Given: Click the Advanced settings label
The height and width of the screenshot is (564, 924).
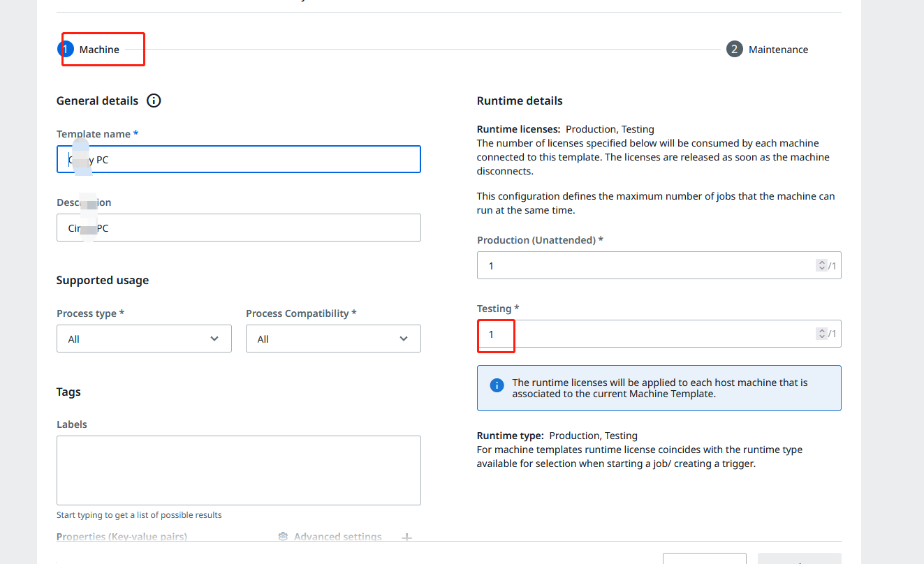Looking at the screenshot, I should tap(337, 537).
